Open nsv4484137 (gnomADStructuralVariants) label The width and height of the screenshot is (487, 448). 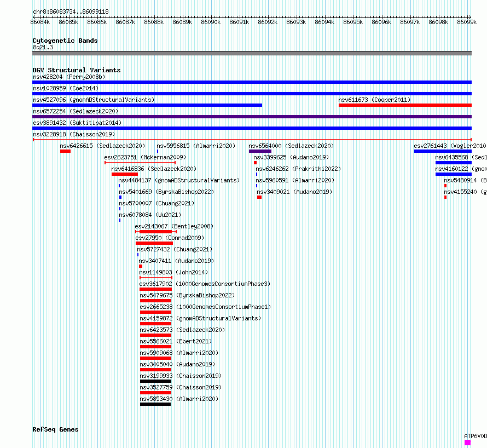[179, 180]
